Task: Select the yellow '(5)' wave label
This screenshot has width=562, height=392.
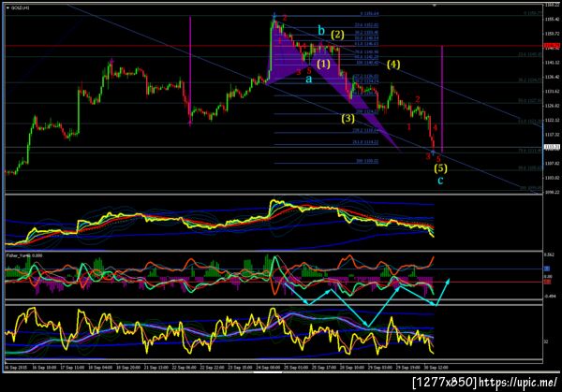Action: pyautogui.click(x=440, y=167)
